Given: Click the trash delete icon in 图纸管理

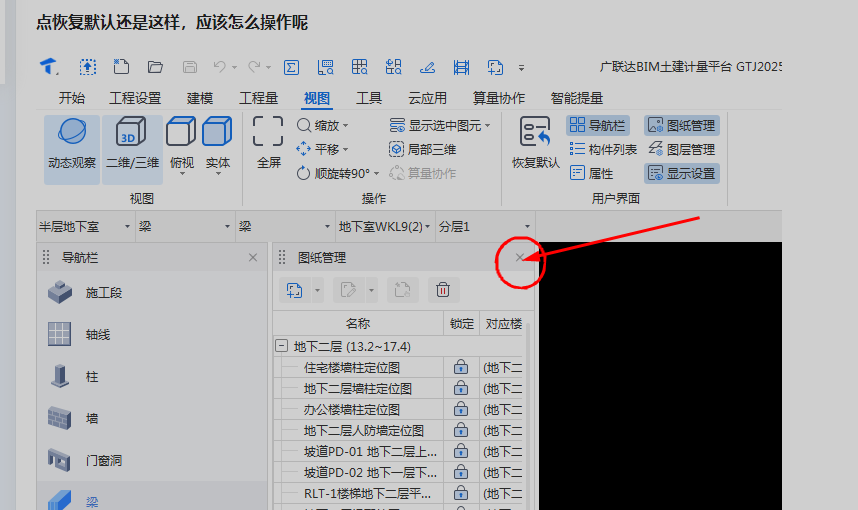Looking at the screenshot, I should click(443, 290).
